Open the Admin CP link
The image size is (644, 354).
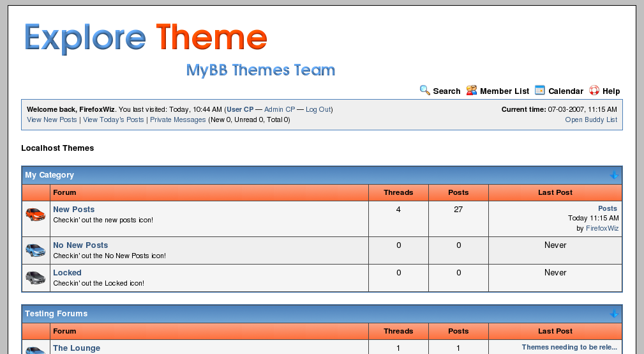point(280,110)
